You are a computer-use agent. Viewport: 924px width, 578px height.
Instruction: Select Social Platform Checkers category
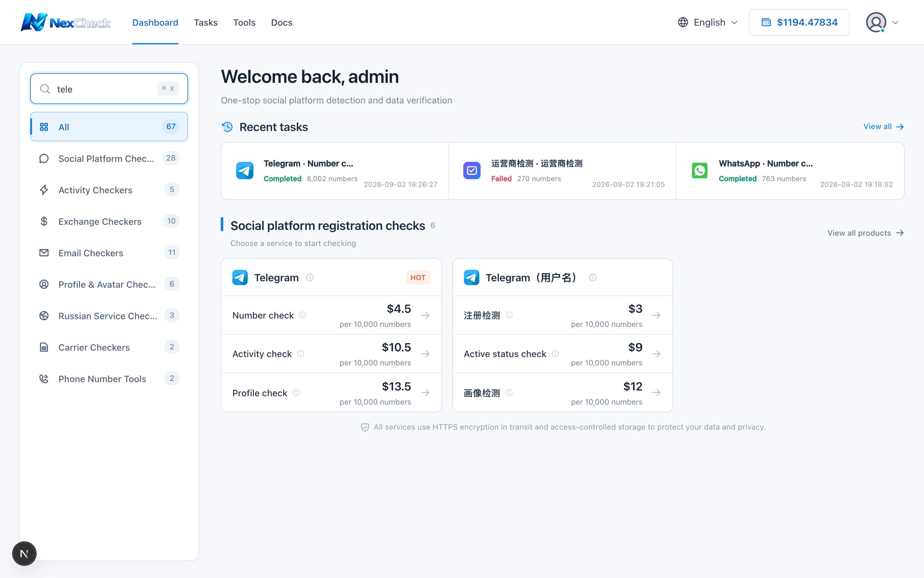[x=109, y=158]
